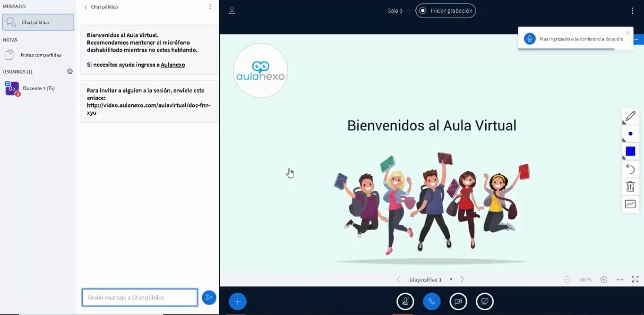
Task: Toggle multi-user whiteboard mode
Action: tap(630, 204)
